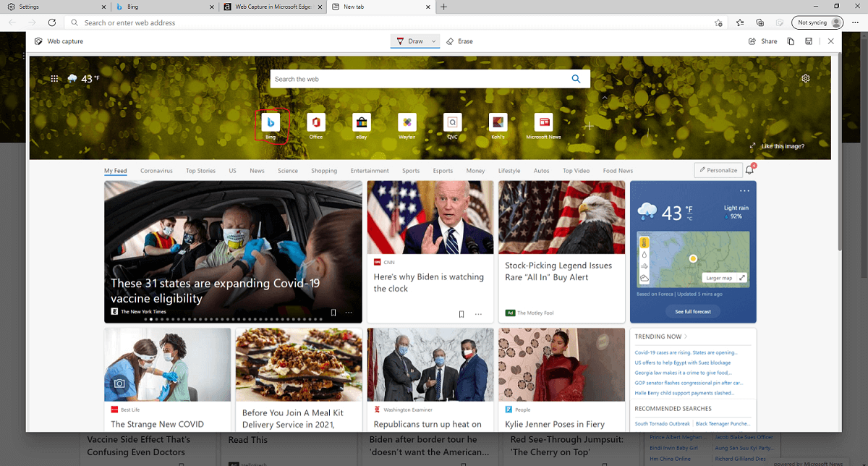This screenshot has height=466, width=868.
Task: Copy the web capture to clipboard
Action: pyautogui.click(x=791, y=41)
